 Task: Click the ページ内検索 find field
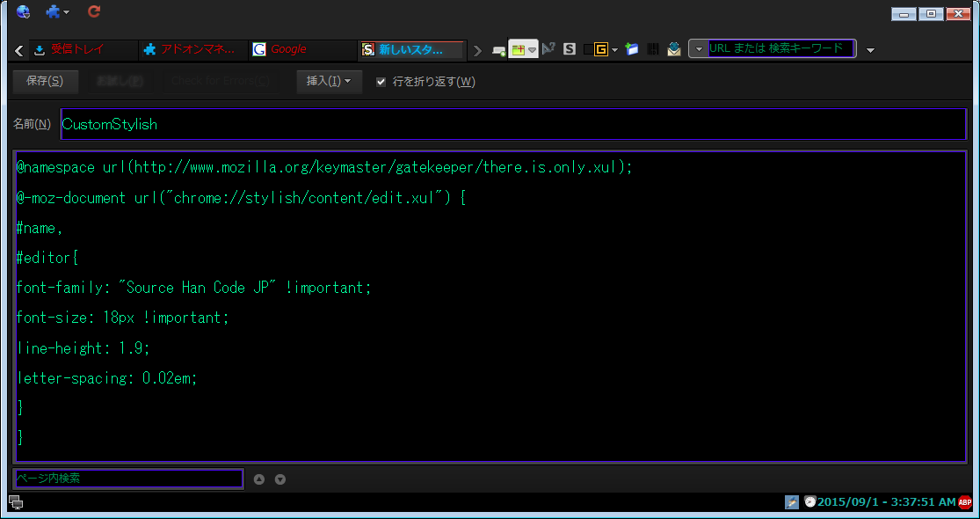tap(128, 479)
